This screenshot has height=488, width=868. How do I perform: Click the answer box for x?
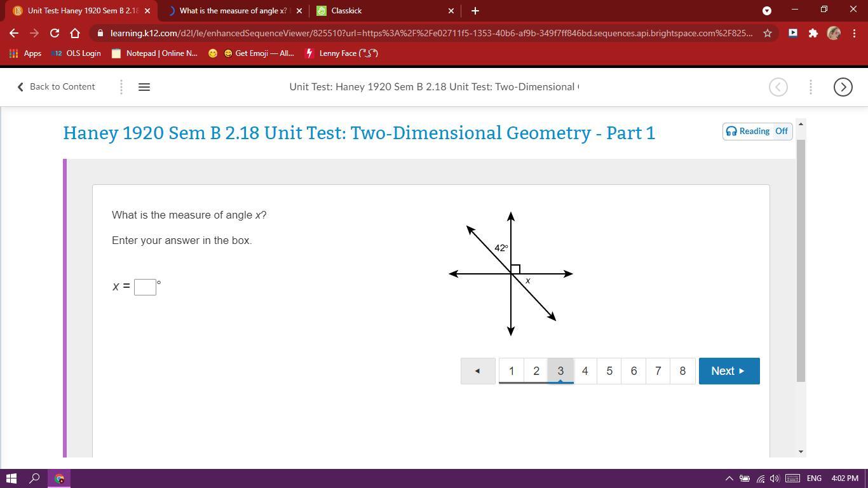click(x=145, y=287)
